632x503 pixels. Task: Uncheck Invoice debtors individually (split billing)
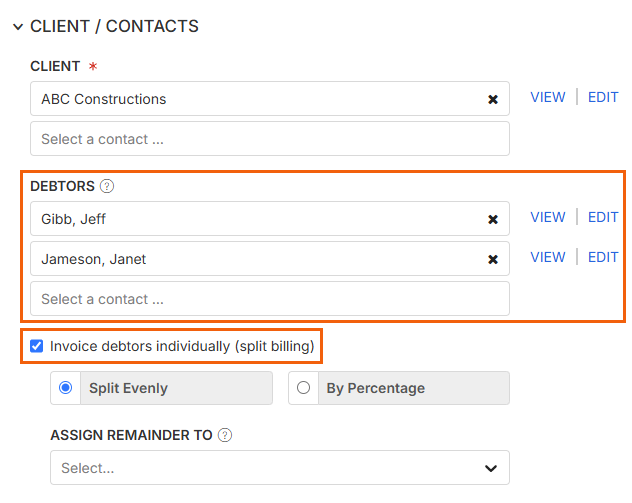coord(37,346)
